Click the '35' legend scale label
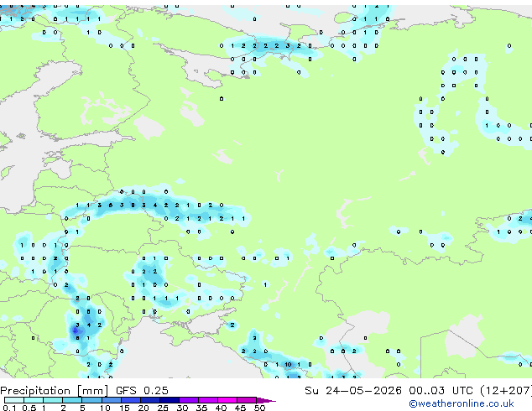The image size is (532, 411). pyautogui.click(x=201, y=408)
